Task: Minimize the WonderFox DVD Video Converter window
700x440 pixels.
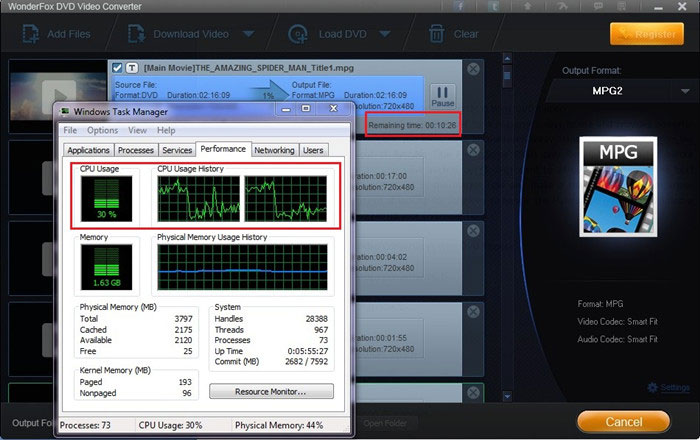Action: [658, 8]
